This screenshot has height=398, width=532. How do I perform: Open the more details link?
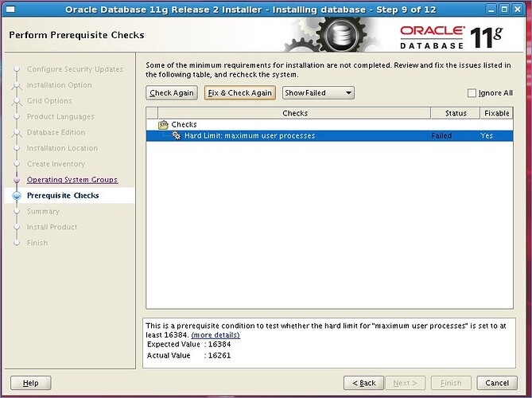pyautogui.click(x=216, y=335)
